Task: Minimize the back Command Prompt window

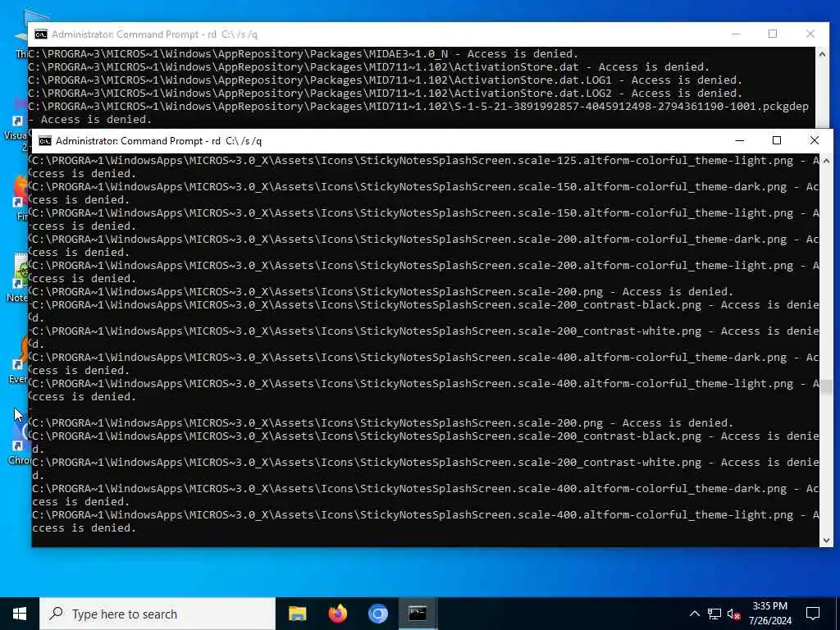Action: point(736,34)
